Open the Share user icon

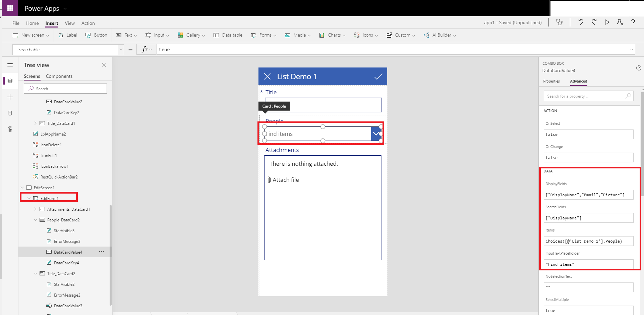pos(620,22)
